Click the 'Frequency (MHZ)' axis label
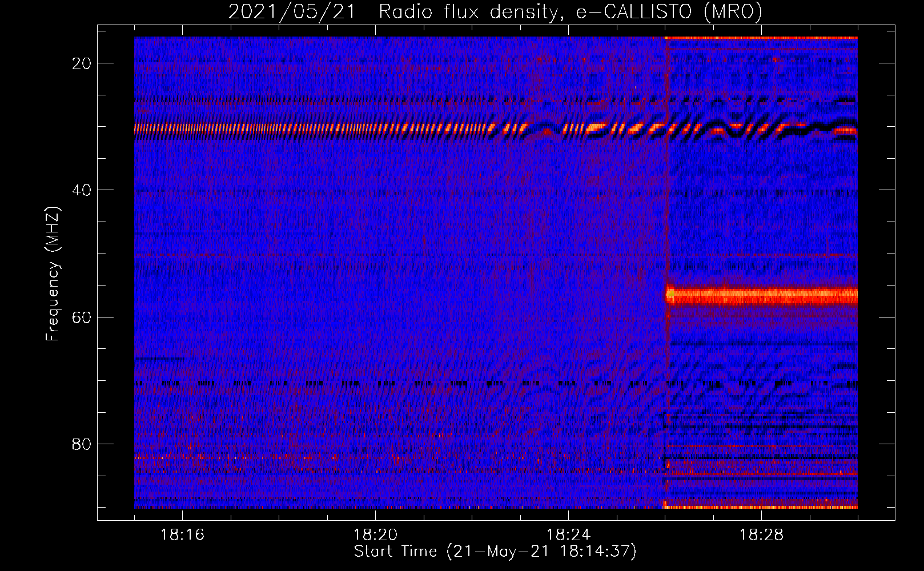The image size is (924, 571). [53, 274]
